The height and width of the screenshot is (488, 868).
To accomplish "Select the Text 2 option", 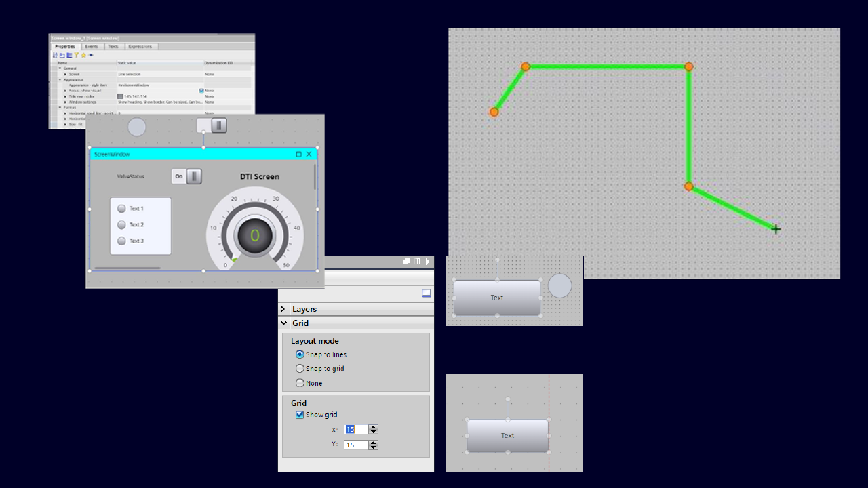I will point(122,224).
